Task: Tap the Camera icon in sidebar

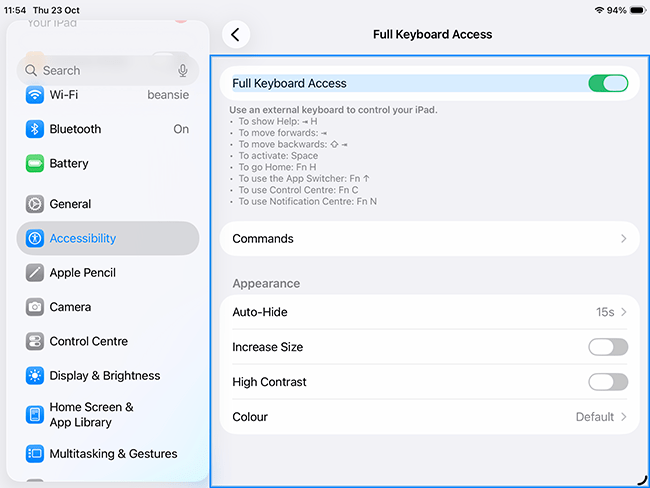Action: point(35,307)
